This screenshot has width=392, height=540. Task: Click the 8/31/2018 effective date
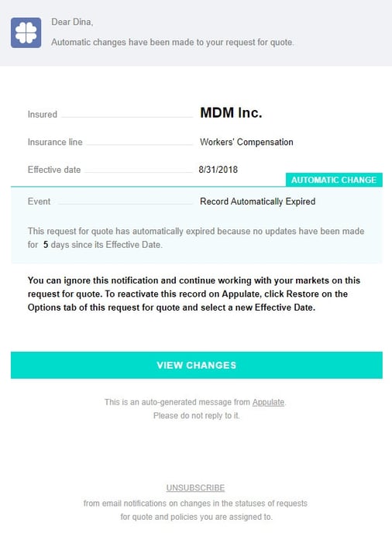(218, 170)
